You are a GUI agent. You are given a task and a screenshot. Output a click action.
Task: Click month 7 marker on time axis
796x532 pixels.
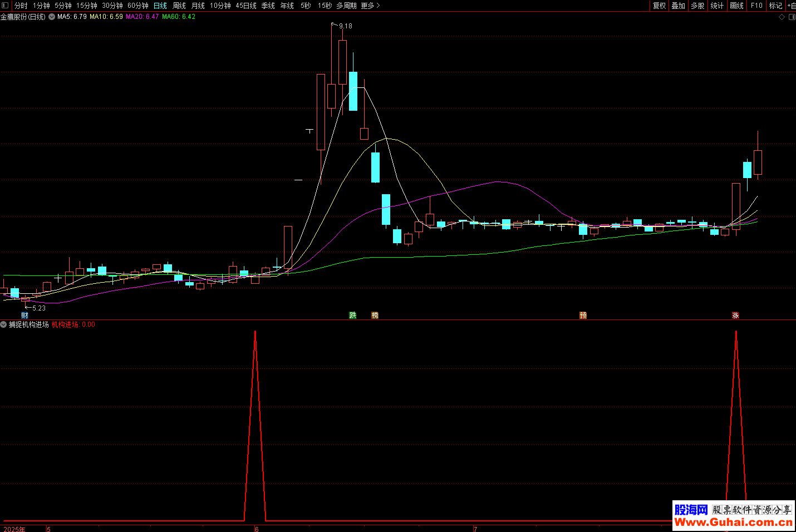pos(475,529)
